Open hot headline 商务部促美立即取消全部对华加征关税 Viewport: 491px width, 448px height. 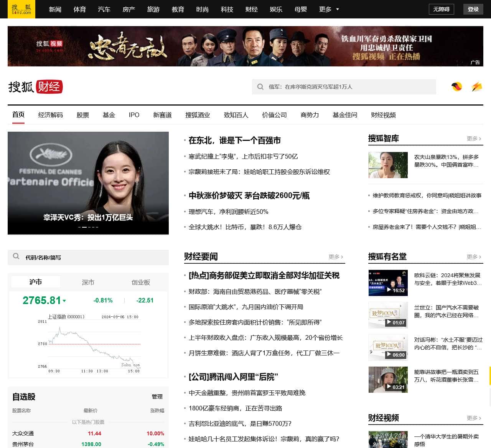click(264, 276)
